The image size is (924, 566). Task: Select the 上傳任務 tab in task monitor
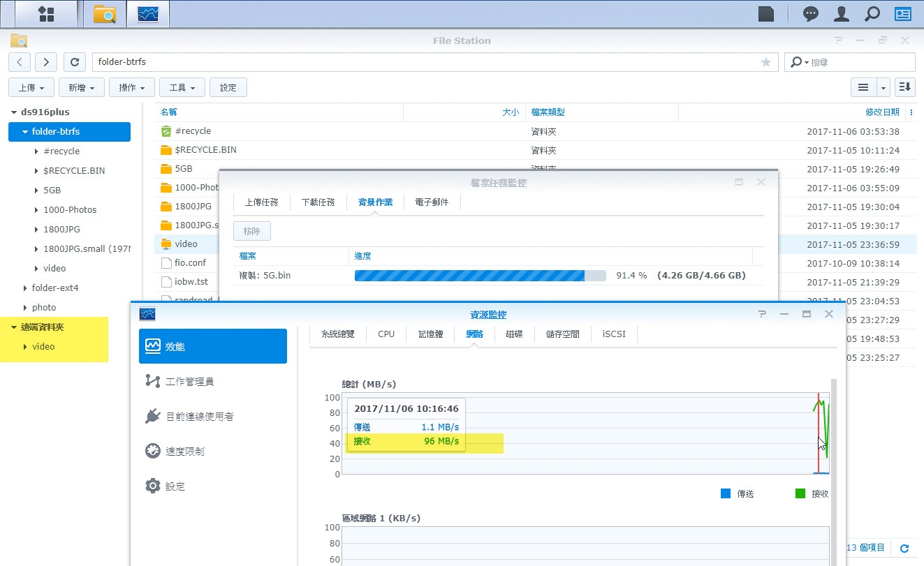pos(261,202)
